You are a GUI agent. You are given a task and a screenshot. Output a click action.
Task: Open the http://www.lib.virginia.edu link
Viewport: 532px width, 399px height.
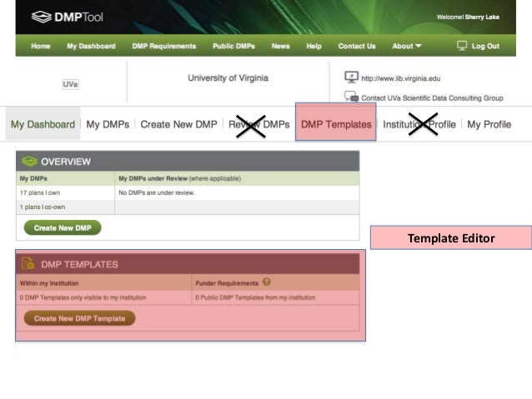pos(401,78)
